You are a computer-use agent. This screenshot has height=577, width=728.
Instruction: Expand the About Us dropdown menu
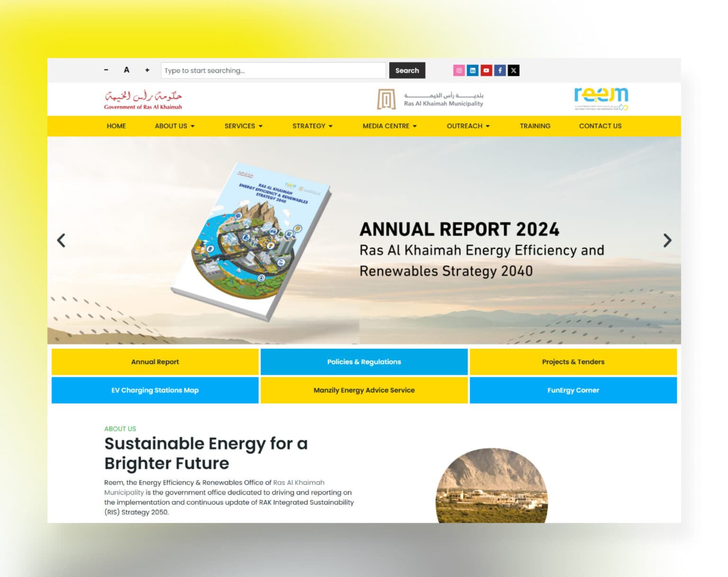coord(174,126)
